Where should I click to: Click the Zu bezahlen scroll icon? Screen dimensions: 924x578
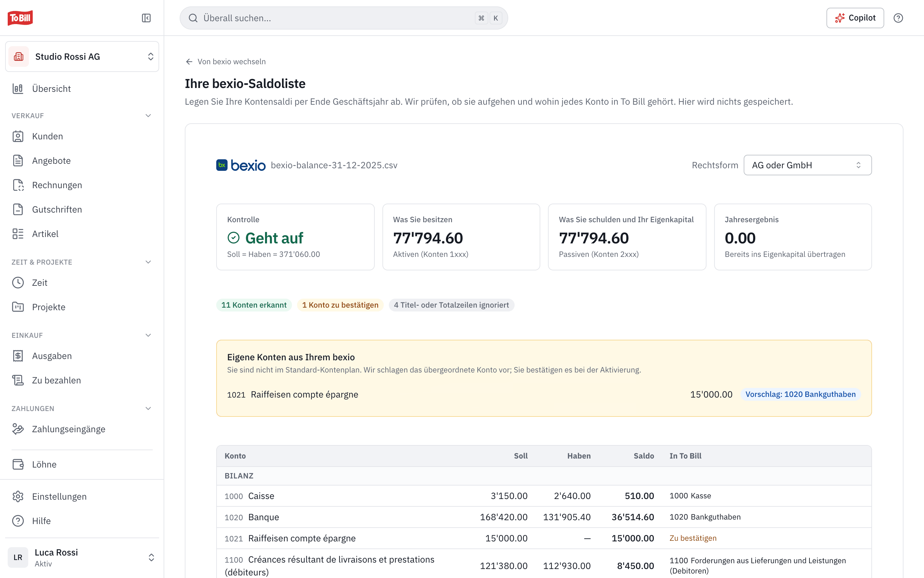[18, 381]
